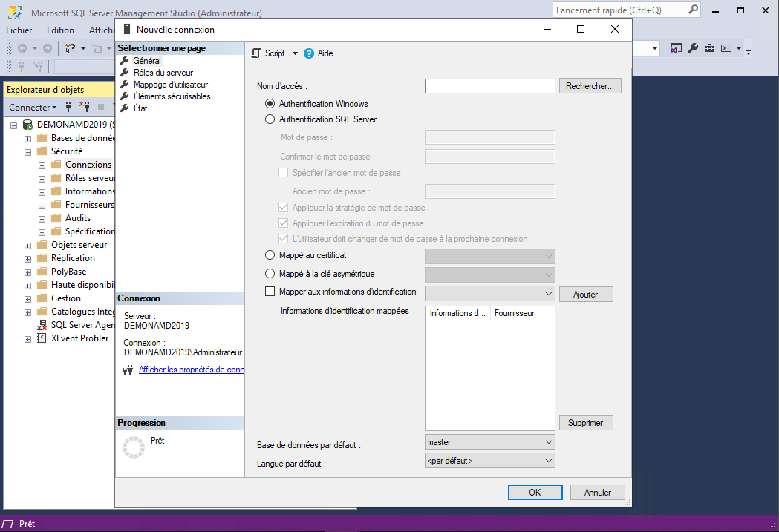779x532 pixels.
Task: Open Base de données par défaut dropdown
Action: tap(490, 442)
